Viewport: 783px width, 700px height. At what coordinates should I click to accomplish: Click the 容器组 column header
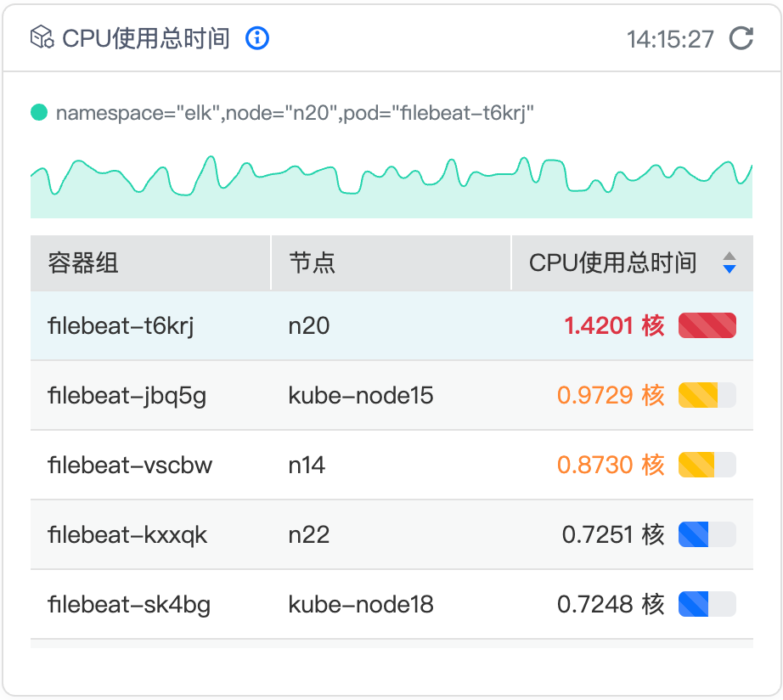[x=83, y=262]
